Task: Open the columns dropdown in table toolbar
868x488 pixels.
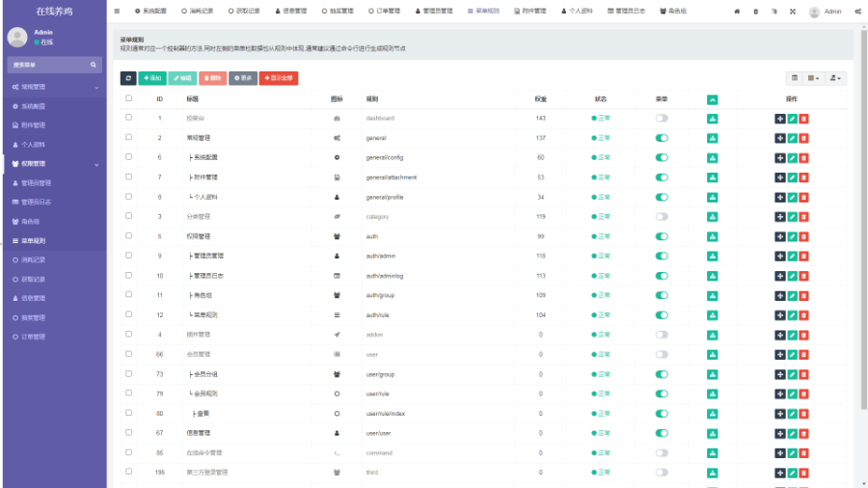Action: click(814, 77)
